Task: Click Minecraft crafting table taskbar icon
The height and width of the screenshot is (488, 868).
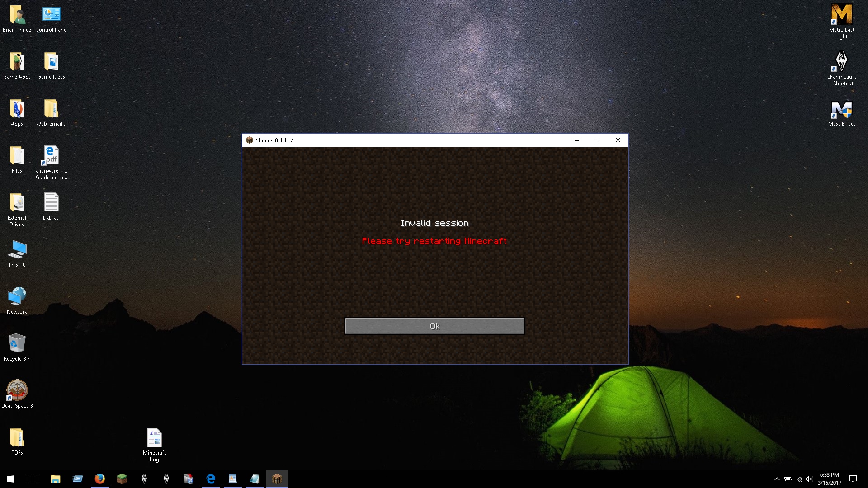Action: (277, 479)
